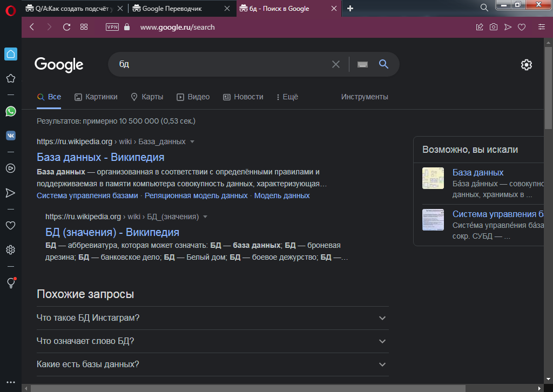The width and height of the screenshot is (553, 392).
Task: Switch to Картинки results
Action: [96, 97]
